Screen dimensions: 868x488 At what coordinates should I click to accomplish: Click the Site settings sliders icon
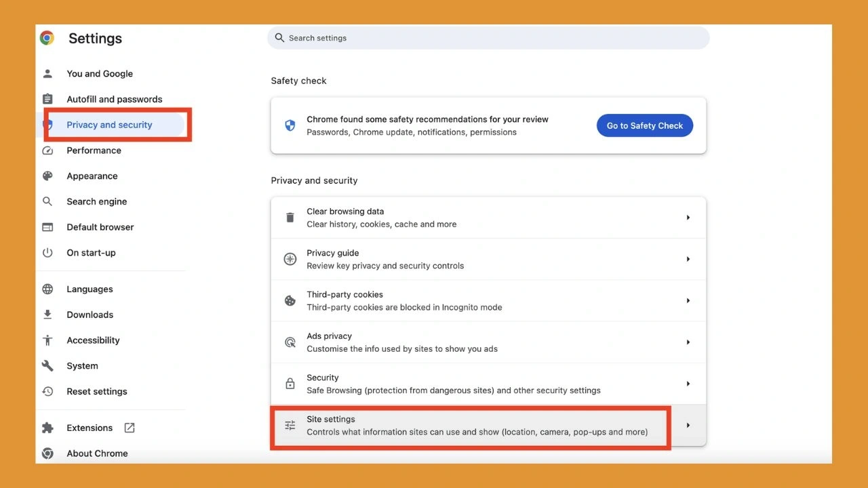[x=290, y=426]
